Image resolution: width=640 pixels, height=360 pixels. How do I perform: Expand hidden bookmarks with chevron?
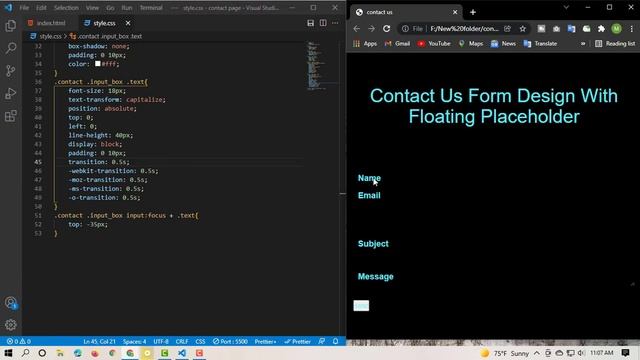(x=583, y=44)
